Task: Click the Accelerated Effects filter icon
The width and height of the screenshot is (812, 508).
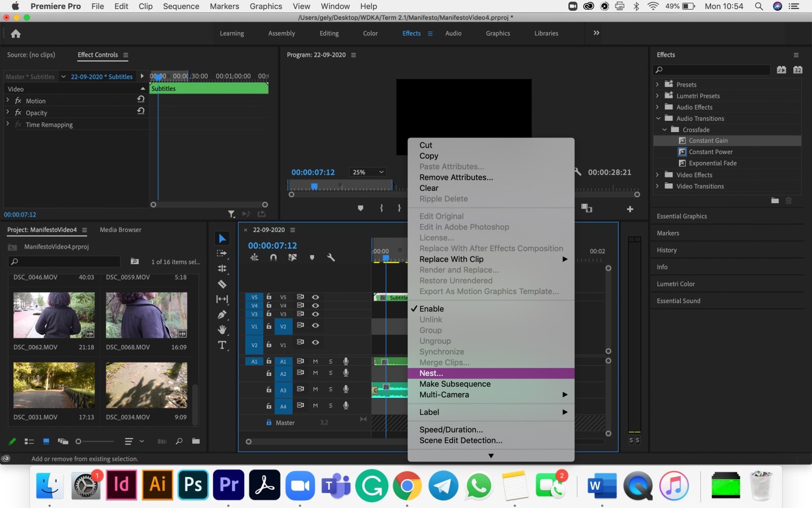Action: 782,70
